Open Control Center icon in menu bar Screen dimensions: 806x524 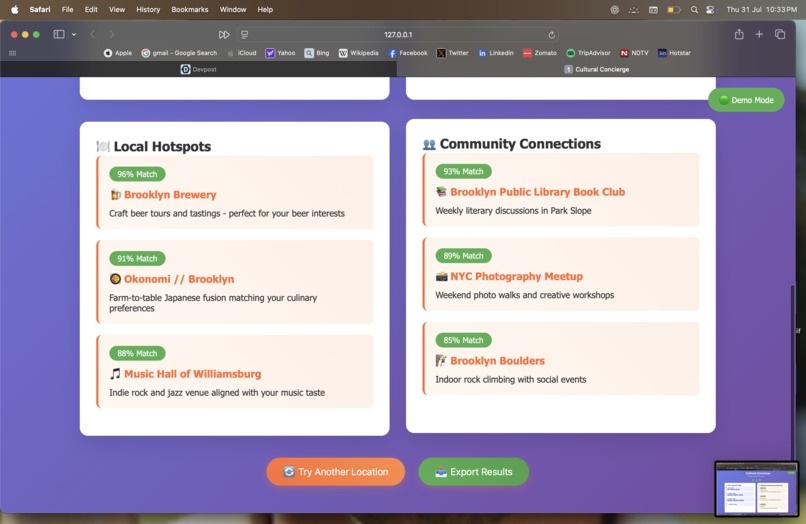[x=710, y=9]
